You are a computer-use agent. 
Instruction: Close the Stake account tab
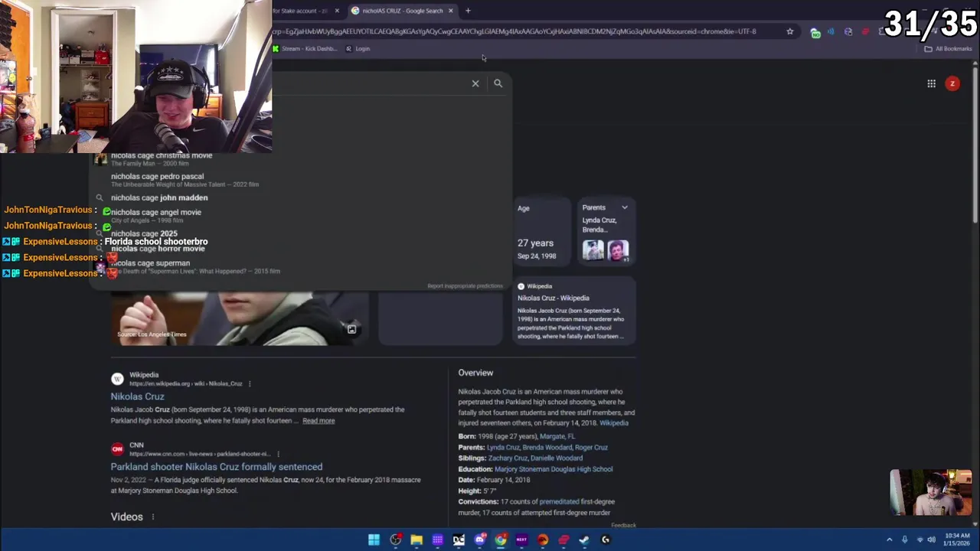click(x=337, y=11)
